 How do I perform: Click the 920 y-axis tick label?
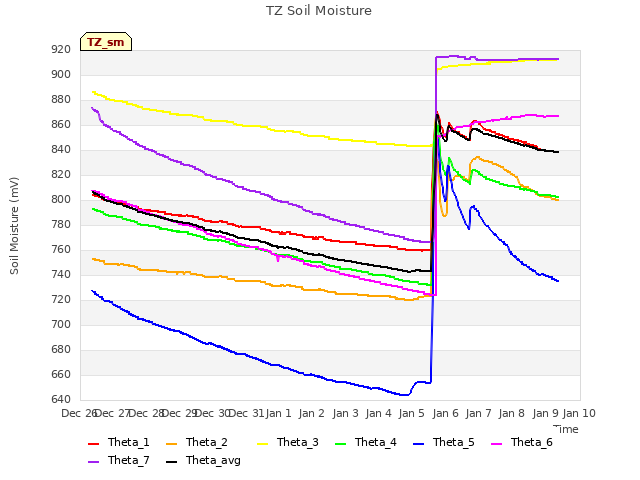(x=61, y=50)
